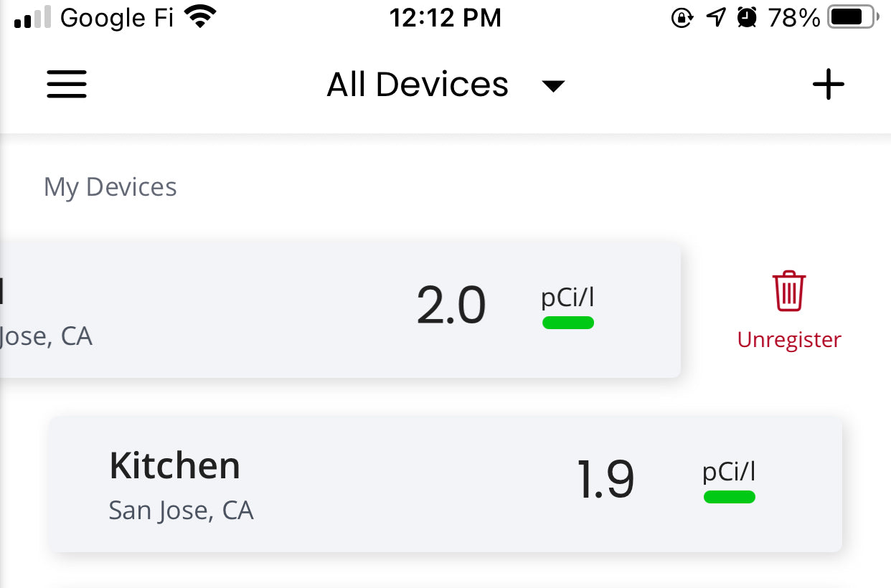Tap the Kitchen device name

[174, 466]
